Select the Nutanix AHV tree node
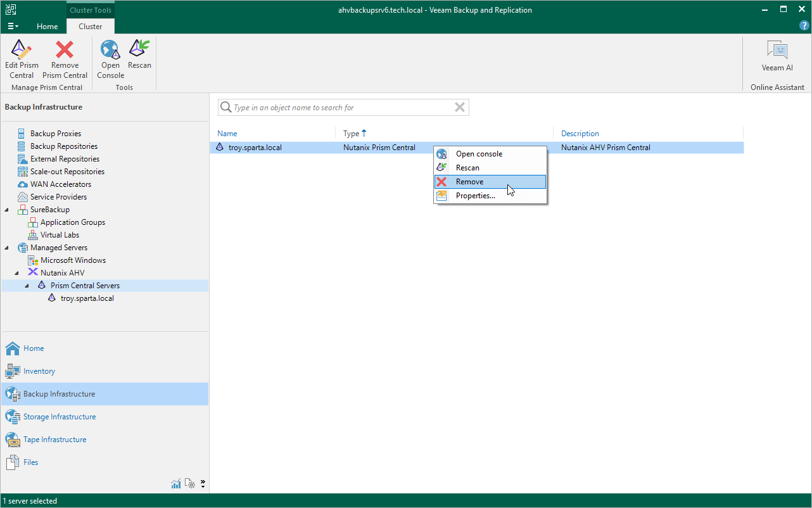This screenshot has width=812, height=508. [62, 273]
